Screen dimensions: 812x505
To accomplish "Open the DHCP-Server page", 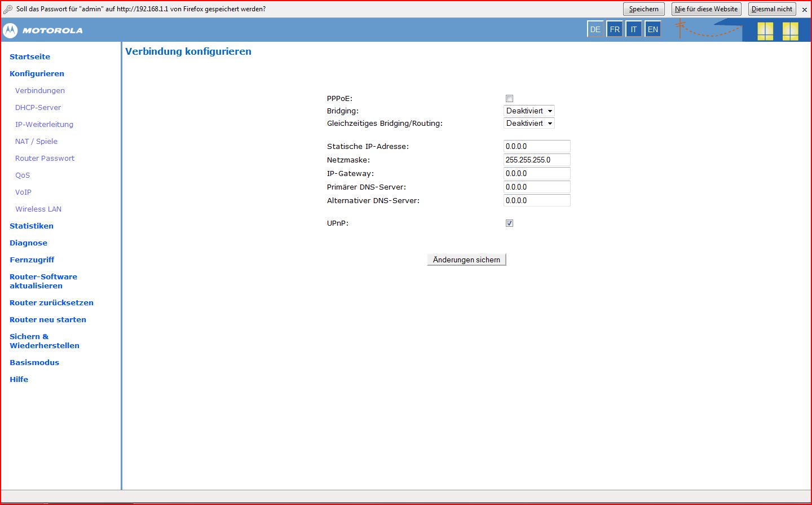I will point(38,107).
